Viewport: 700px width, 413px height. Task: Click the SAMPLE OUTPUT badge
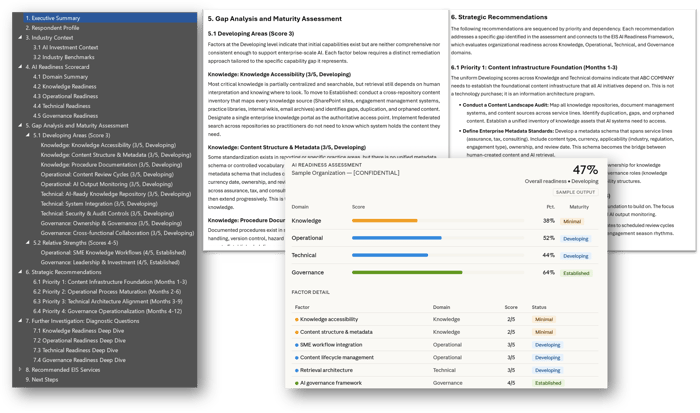coord(576,190)
